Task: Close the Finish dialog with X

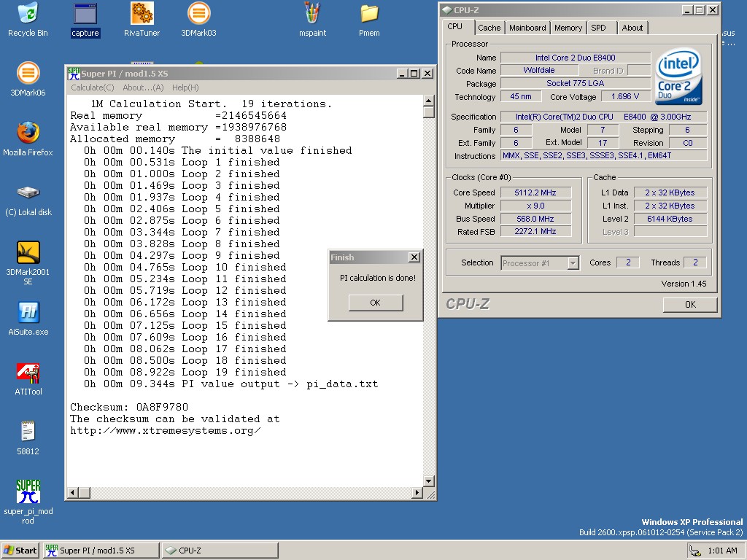Action: pyautogui.click(x=414, y=257)
